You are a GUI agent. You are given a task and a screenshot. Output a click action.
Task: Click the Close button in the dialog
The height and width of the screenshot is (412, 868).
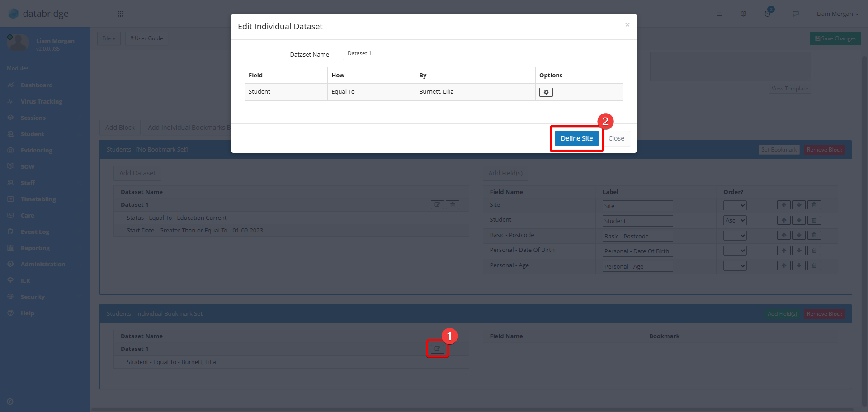point(616,138)
